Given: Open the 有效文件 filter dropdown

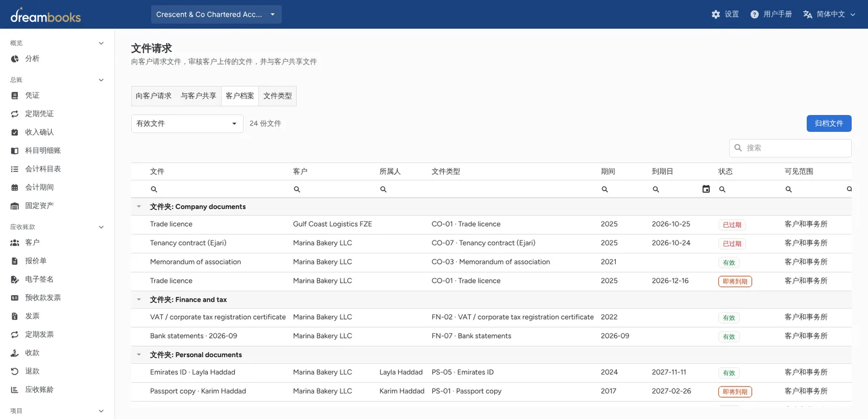Looking at the screenshot, I should pyautogui.click(x=187, y=124).
